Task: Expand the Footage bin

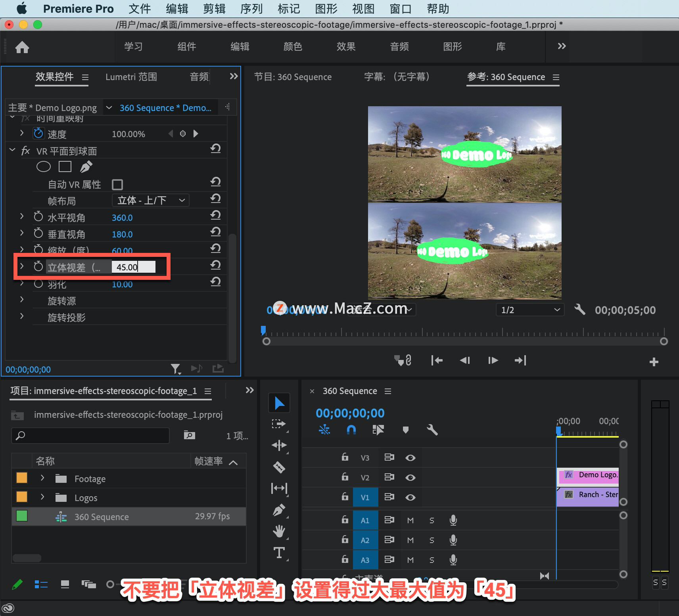Action: click(x=42, y=478)
